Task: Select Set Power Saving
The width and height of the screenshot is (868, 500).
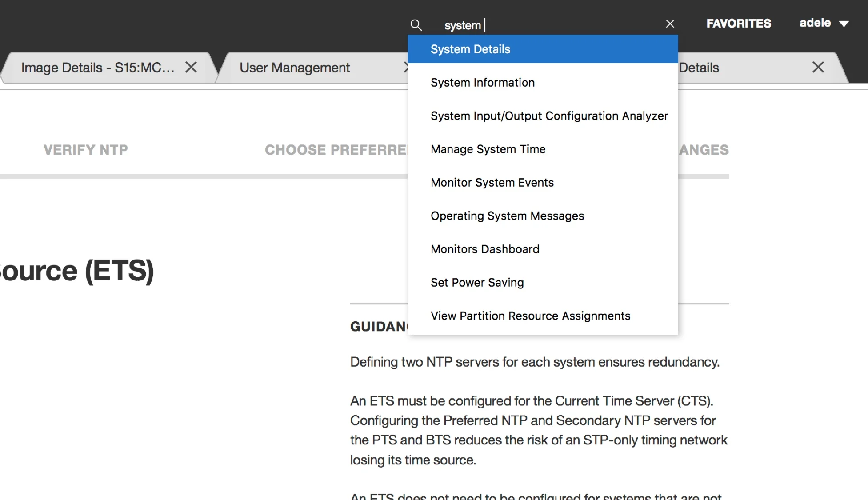Action: pyautogui.click(x=477, y=283)
